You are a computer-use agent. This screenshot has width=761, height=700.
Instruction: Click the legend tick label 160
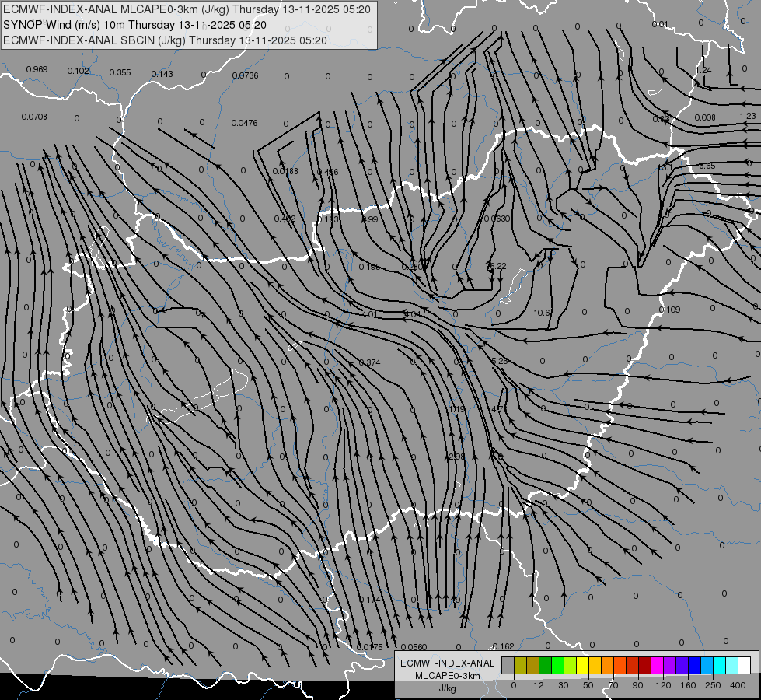click(x=688, y=685)
